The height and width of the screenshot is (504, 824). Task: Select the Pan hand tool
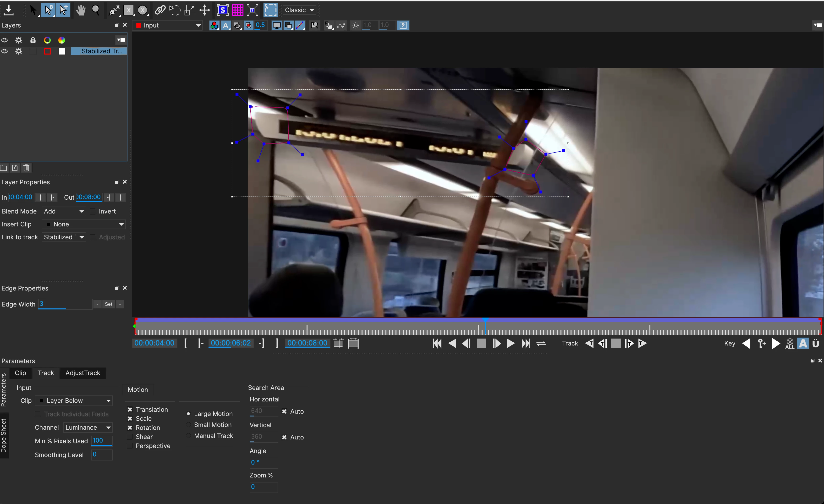coord(80,10)
